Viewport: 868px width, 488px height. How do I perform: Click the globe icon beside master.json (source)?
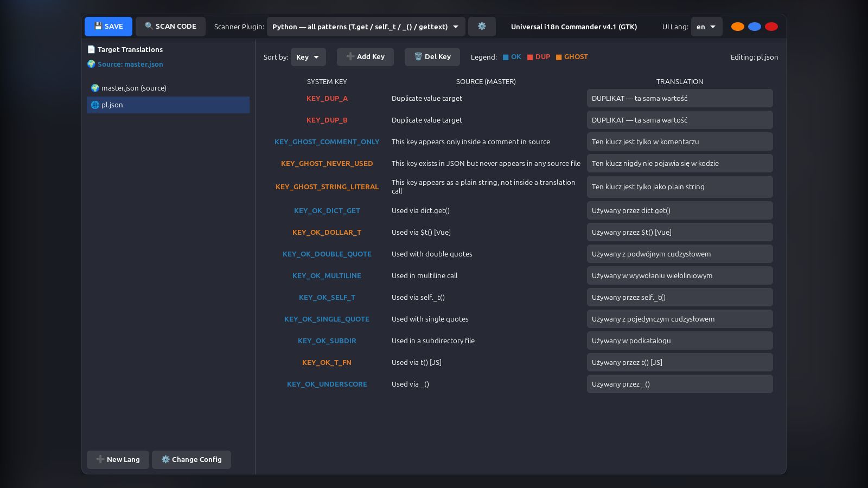tap(95, 88)
